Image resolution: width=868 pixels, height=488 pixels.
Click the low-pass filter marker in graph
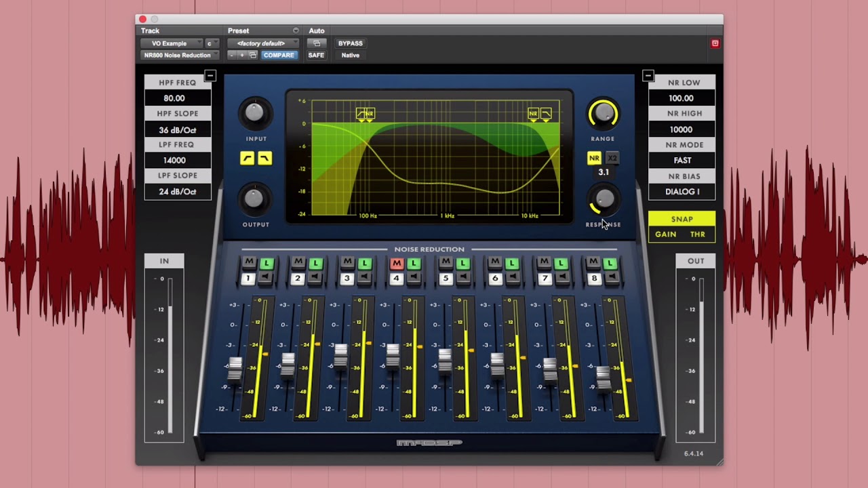point(546,113)
